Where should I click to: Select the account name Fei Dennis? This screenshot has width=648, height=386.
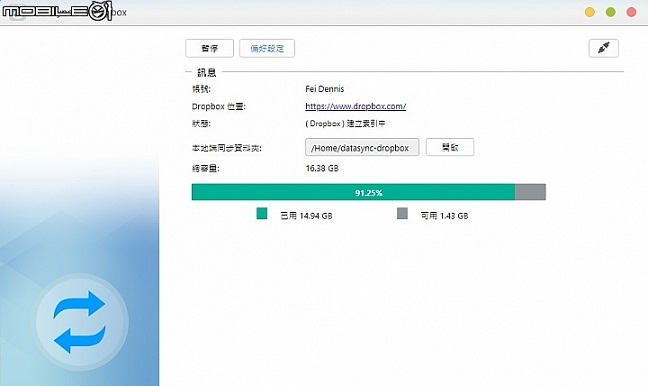pyautogui.click(x=324, y=89)
